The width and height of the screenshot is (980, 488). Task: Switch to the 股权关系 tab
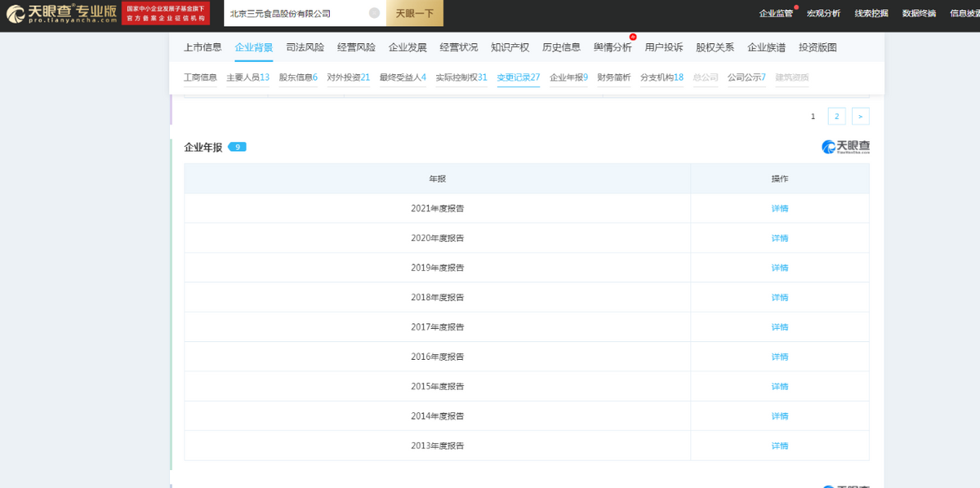pos(715,47)
